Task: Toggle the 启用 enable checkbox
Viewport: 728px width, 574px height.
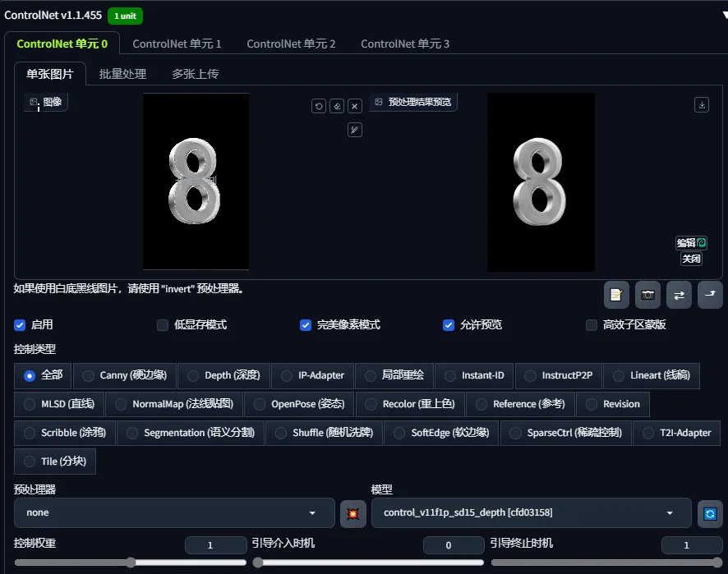Action: click(20, 325)
